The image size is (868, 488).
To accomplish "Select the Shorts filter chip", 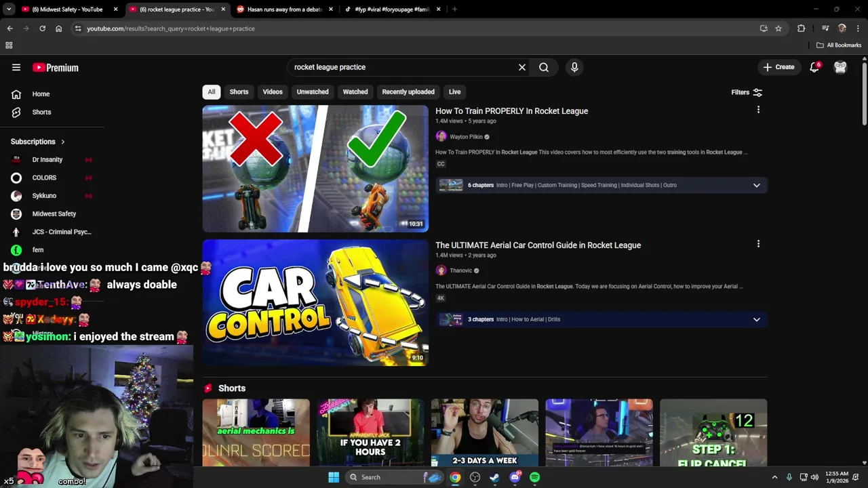I will (x=239, y=92).
